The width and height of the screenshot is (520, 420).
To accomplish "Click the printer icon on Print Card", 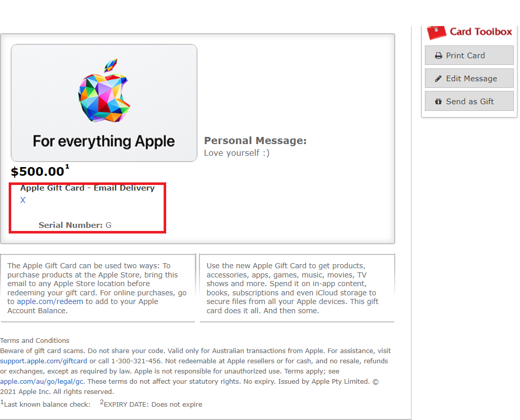I will 438,55.
